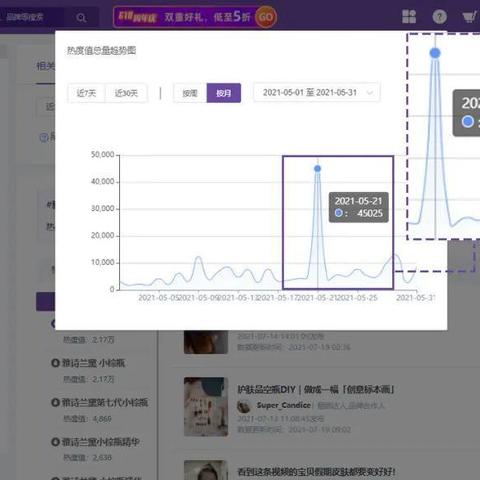Click the 热度值总量趋势图 chart title
Screen dimensions: 480x480
102,50
